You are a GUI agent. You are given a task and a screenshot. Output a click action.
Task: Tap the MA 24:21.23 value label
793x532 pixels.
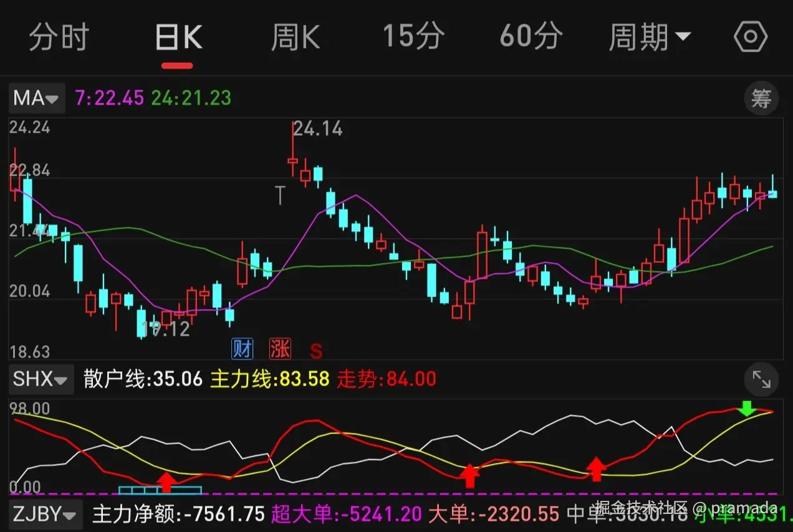pyautogui.click(x=191, y=98)
